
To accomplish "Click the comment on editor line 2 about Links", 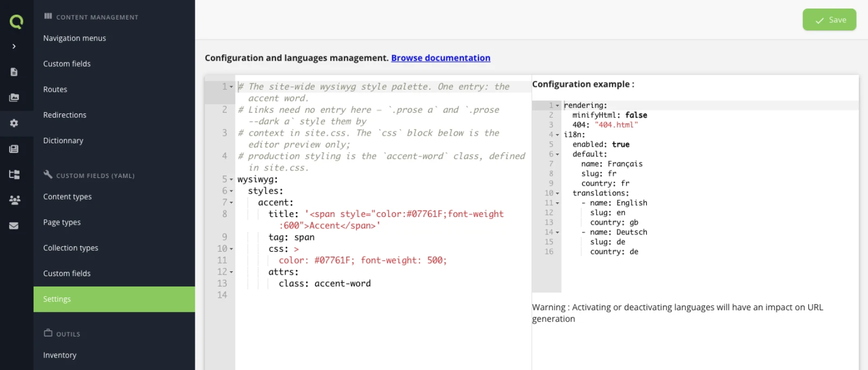I will click(369, 116).
